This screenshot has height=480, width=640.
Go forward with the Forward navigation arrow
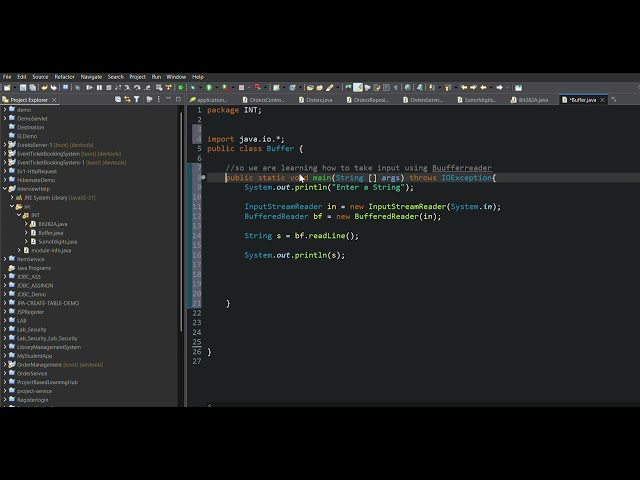pyautogui.click(x=499, y=87)
